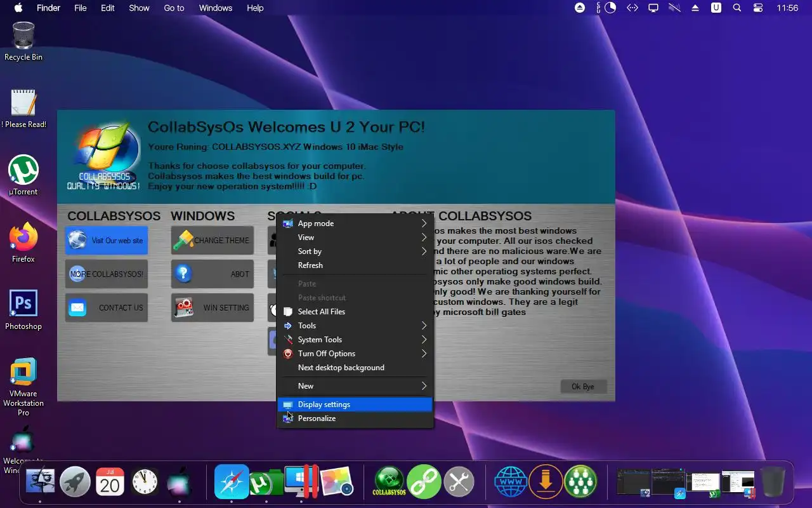Click the Apple logo in menu bar
Viewport: 812px width, 508px height.
coord(18,8)
